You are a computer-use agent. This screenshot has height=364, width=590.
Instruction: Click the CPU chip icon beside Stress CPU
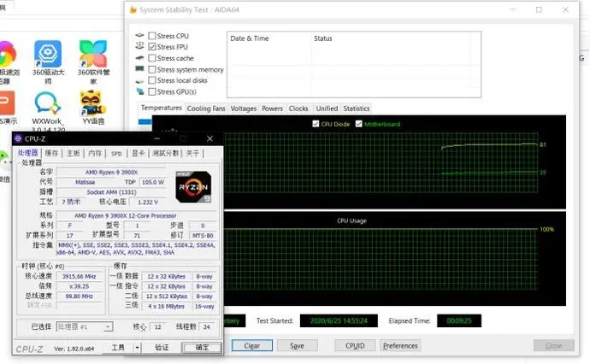click(x=139, y=35)
